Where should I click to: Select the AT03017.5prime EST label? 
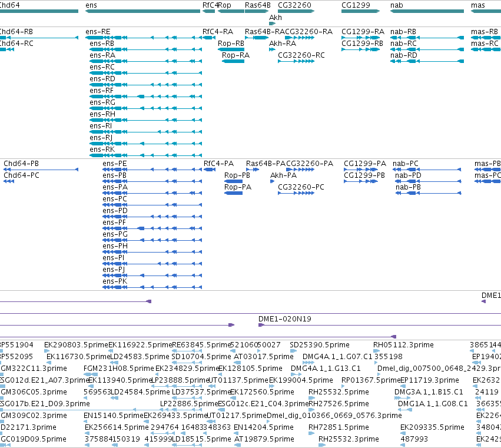click(264, 357)
